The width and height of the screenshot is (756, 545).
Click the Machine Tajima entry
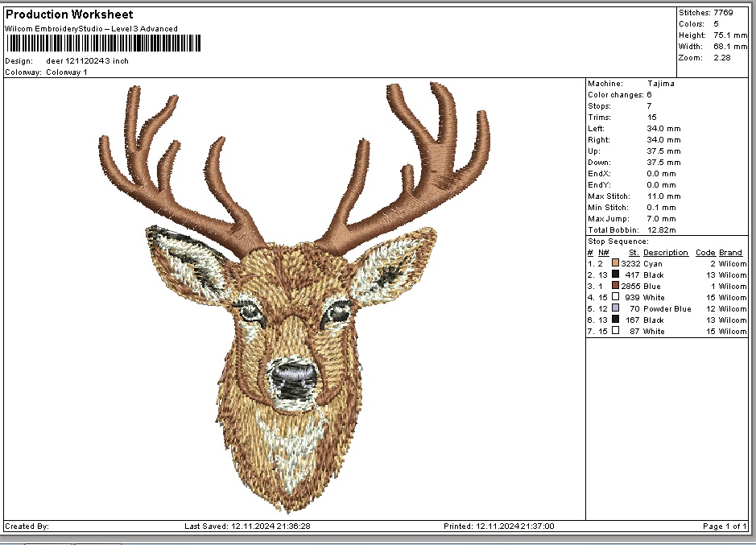click(660, 84)
